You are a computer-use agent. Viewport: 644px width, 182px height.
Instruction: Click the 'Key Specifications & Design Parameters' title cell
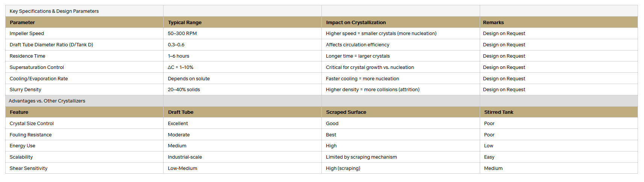pyautogui.click(x=54, y=11)
